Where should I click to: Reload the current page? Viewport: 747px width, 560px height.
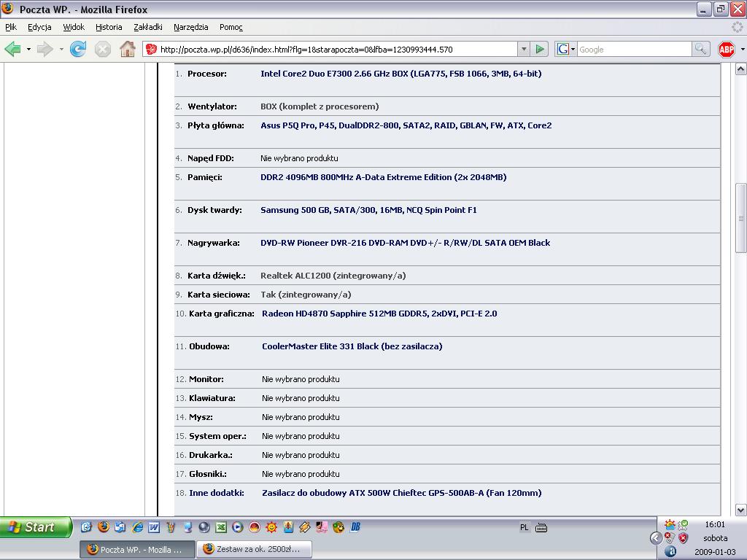point(78,50)
